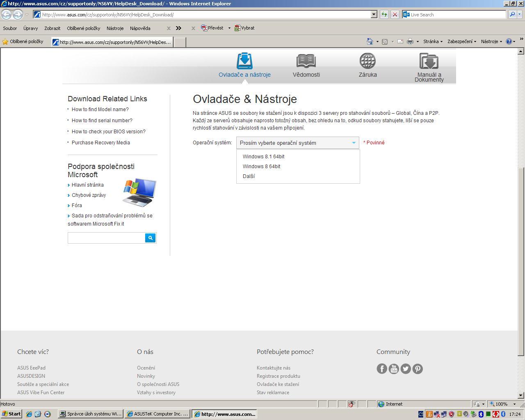Image resolution: width=525 pixels, height=420 pixels.
Task: Click the Stop loading red X icon
Action: pos(395,14)
